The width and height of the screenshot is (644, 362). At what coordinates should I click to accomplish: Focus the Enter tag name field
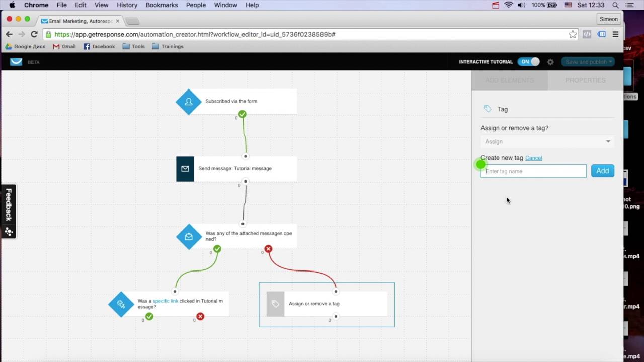(x=533, y=171)
